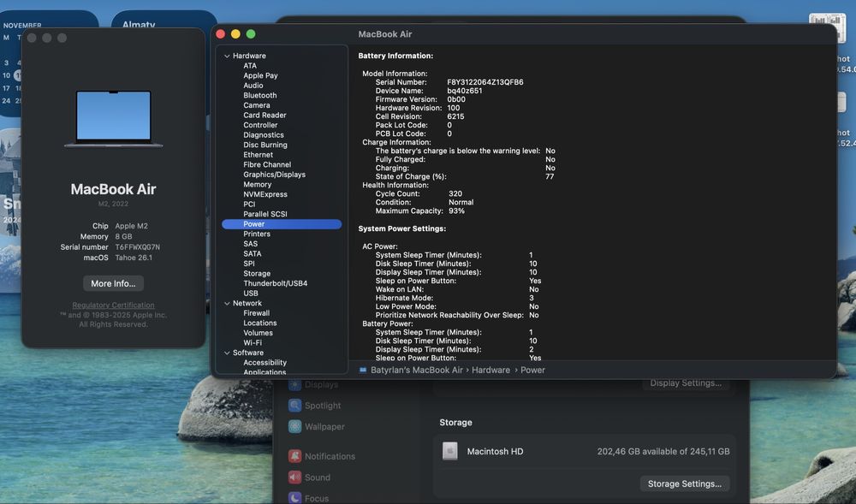Collapse the Hardware section
Image resolution: width=856 pixels, height=504 pixels.
tap(227, 56)
